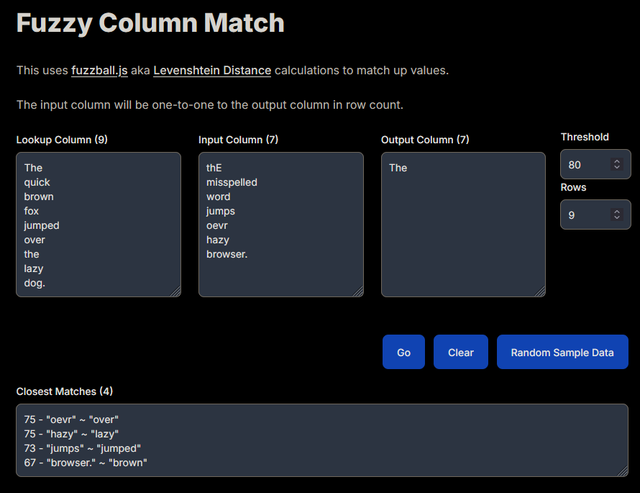
Task: Click the word "brown" in Lookup Column
Action: click(x=39, y=196)
